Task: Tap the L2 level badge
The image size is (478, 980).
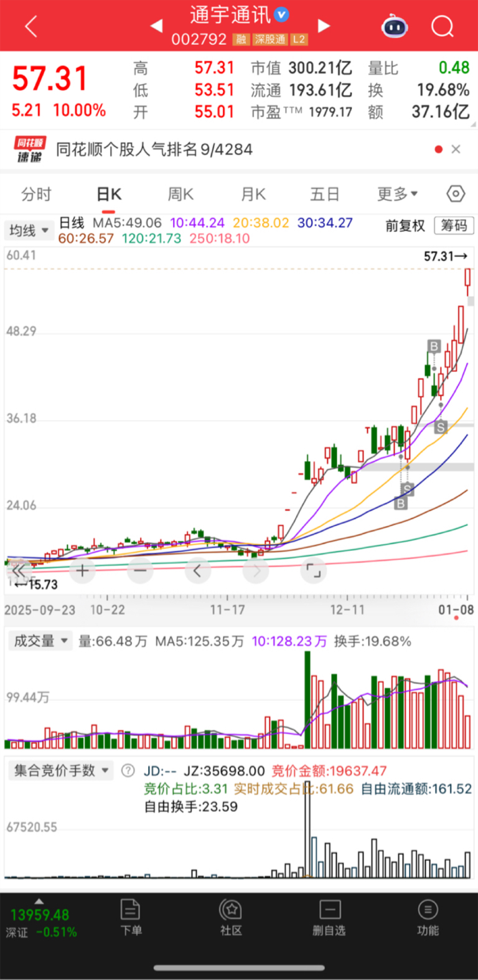Action: (x=299, y=39)
